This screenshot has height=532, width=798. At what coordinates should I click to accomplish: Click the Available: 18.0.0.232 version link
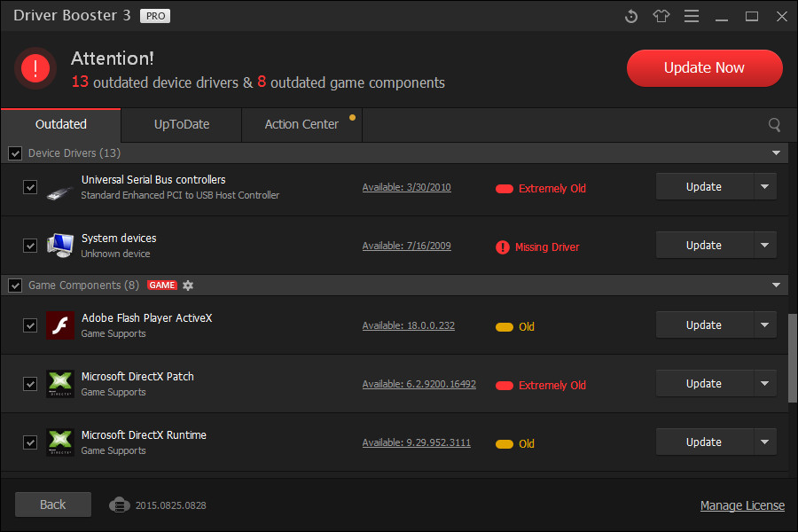coord(408,325)
